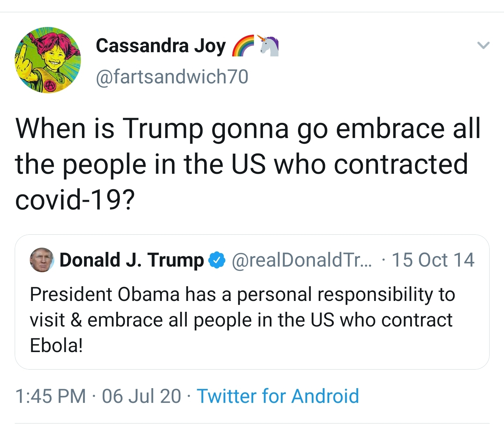
Task: Open the Cassandra Joy display name
Action: point(161,46)
